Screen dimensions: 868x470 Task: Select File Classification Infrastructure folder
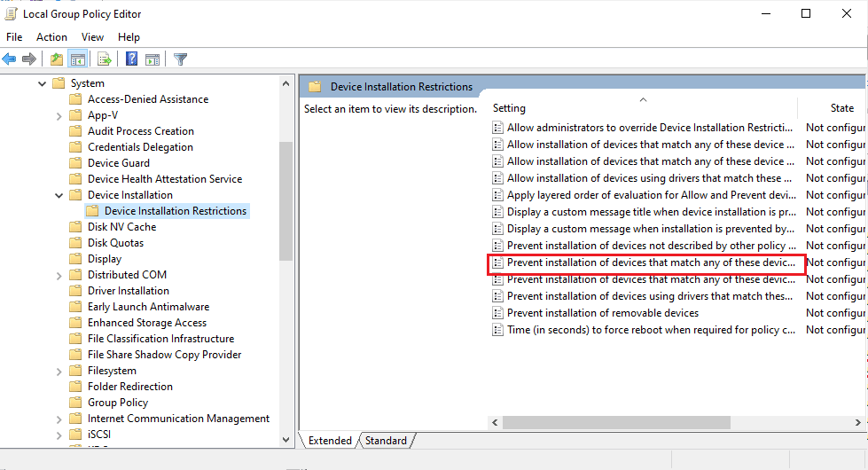tap(160, 339)
